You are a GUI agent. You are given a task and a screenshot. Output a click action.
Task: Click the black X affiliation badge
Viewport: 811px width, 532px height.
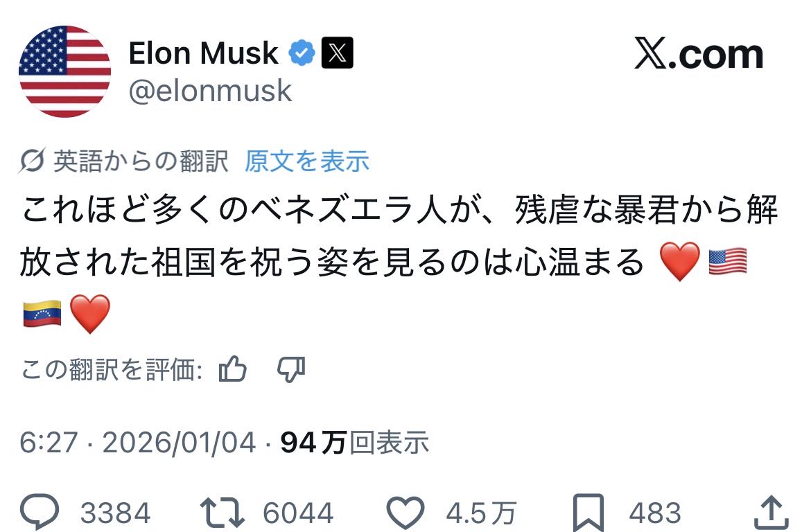pos(338,53)
